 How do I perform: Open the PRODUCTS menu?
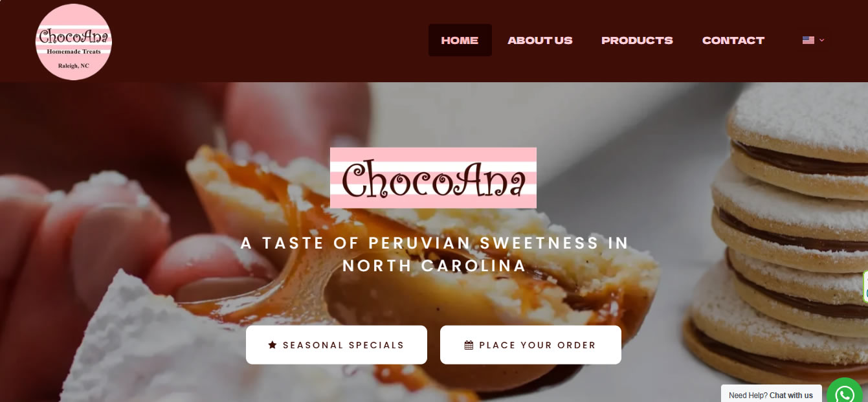(x=637, y=40)
